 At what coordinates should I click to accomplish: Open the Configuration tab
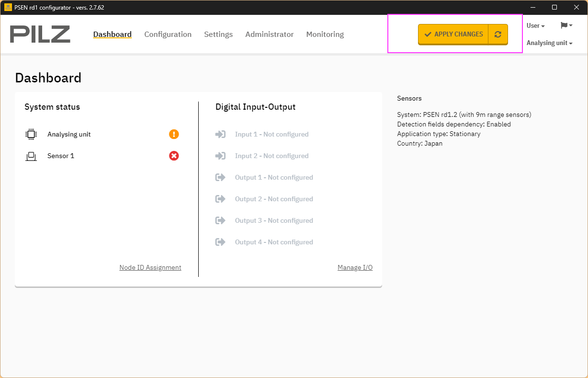click(168, 34)
